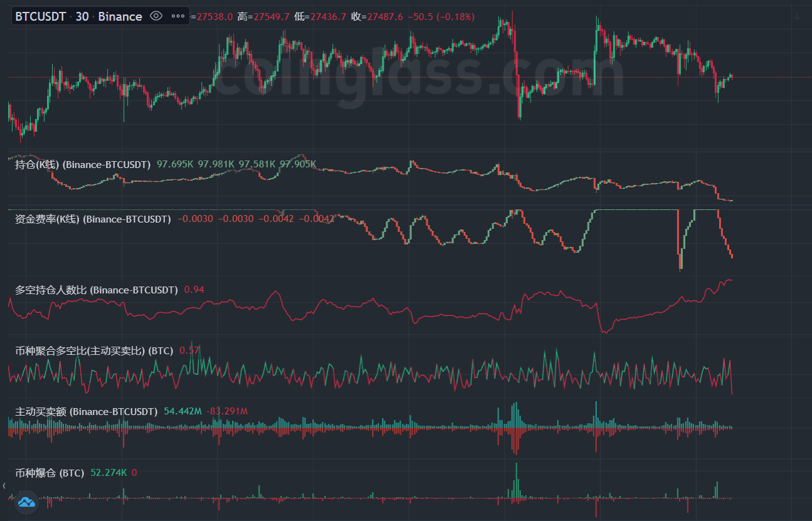Click the 97.695K open interest value
The width and height of the screenshot is (812, 521).
175,164
